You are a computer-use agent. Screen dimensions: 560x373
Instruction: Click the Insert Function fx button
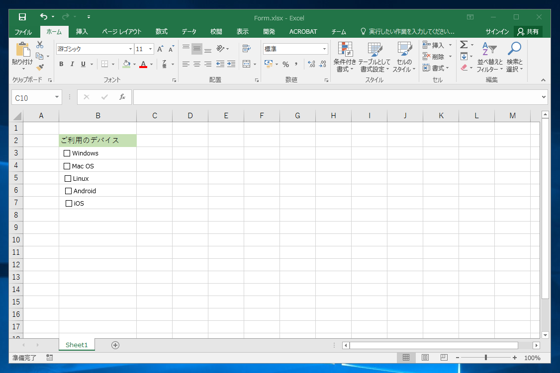122,97
